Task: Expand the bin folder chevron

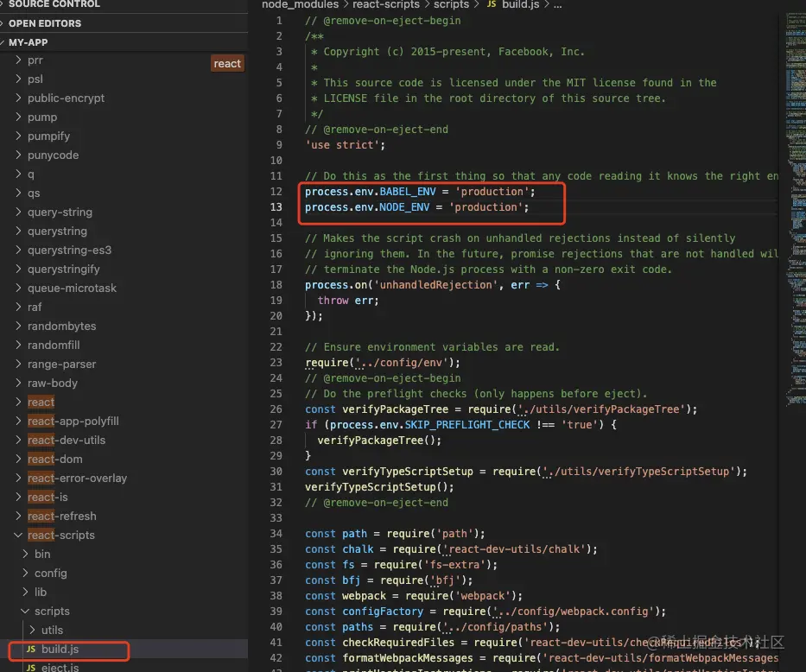Action: [x=25, y=554]
